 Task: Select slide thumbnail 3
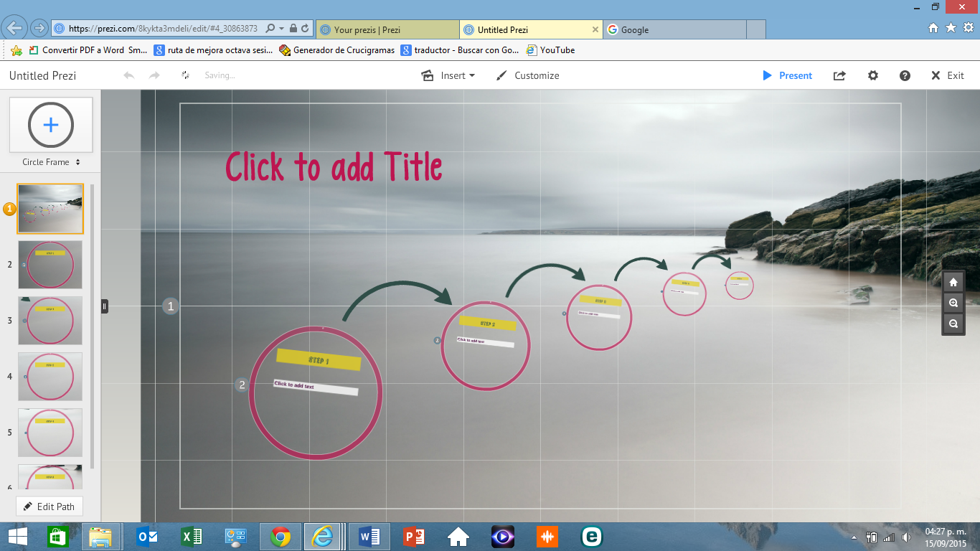50,321
